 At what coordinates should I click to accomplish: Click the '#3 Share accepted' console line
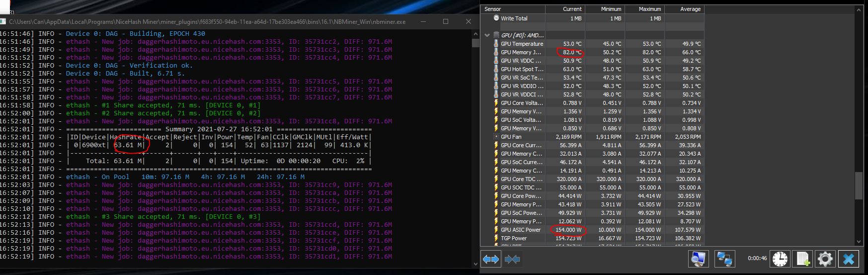tap(163, 217)
